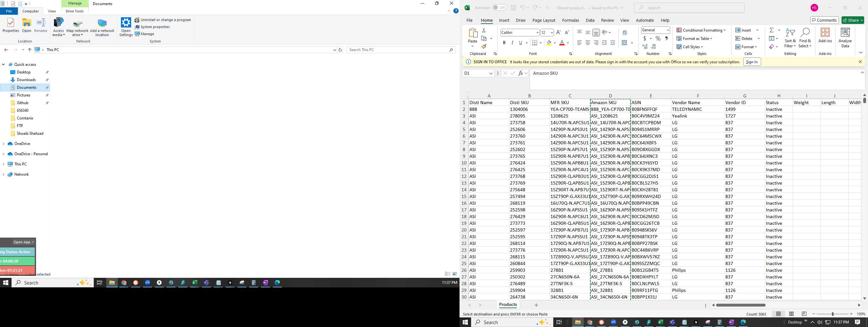Click Map network drive in File Explorer
The height and width of the screenshot is (327, 868).
tap(78, 28)
